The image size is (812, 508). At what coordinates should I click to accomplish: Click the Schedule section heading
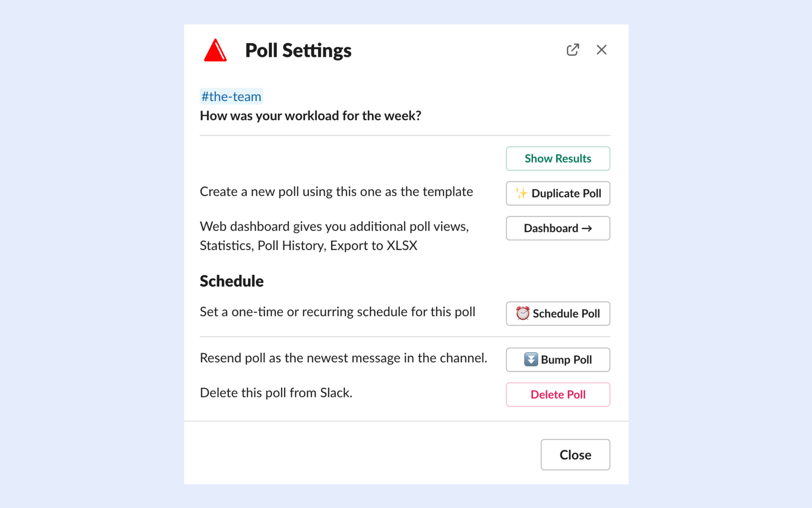231,281
